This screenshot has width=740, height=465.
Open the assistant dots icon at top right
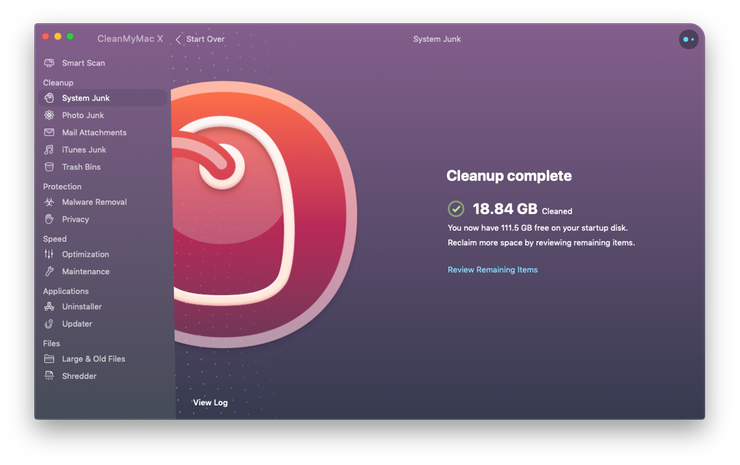689,39
